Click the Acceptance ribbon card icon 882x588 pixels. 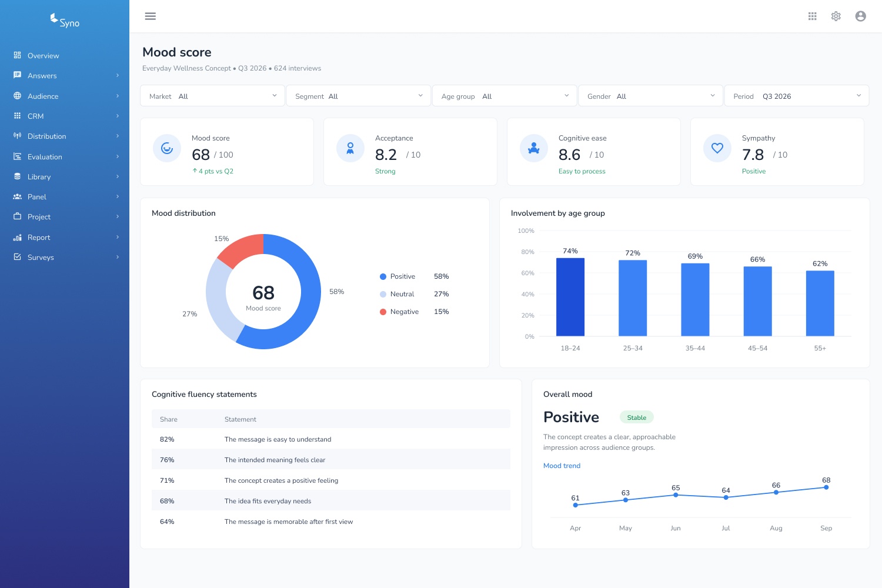click(x=350, y=148)
